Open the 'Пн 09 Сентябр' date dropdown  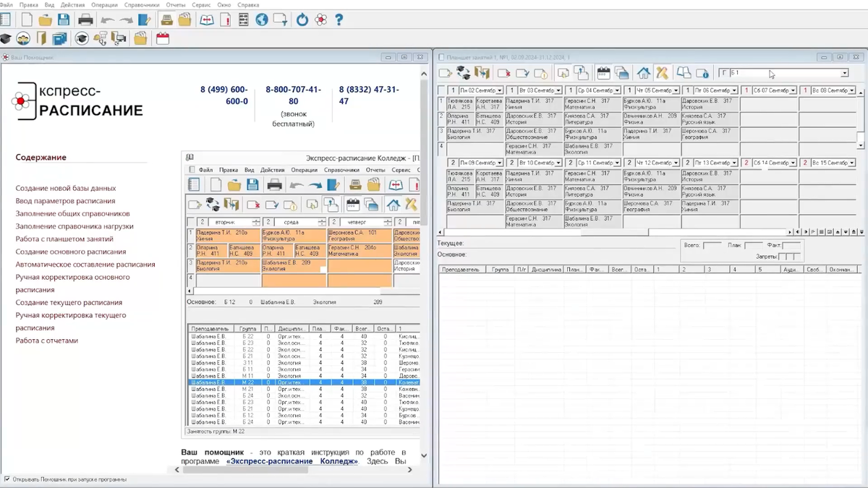click(x=499, y=163)
